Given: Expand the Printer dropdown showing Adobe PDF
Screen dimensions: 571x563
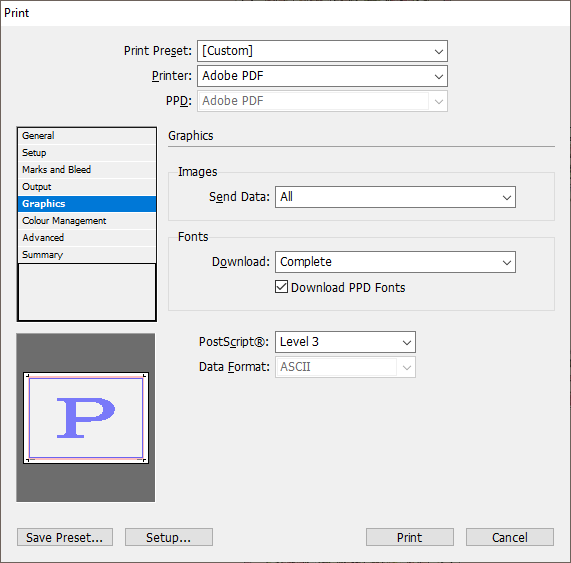Looking at the screenshot, I should tap(322, 76).
